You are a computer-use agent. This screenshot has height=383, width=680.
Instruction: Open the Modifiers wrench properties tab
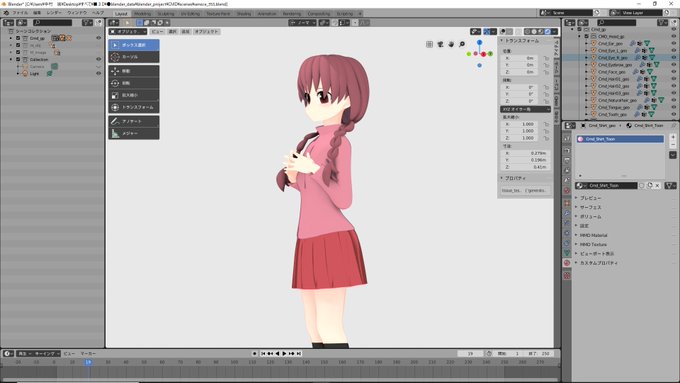567,213
